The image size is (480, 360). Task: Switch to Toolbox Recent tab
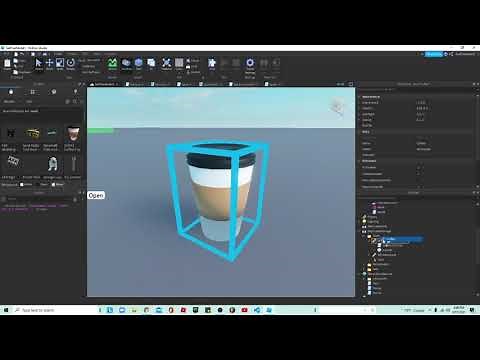click(54, 92)
